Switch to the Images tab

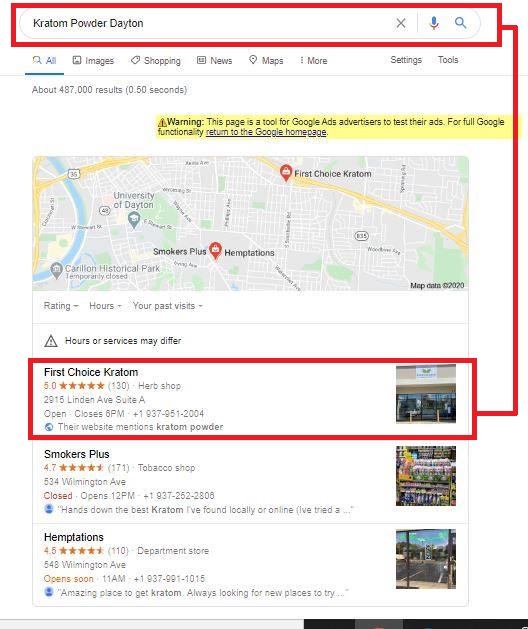coord(93,61)
